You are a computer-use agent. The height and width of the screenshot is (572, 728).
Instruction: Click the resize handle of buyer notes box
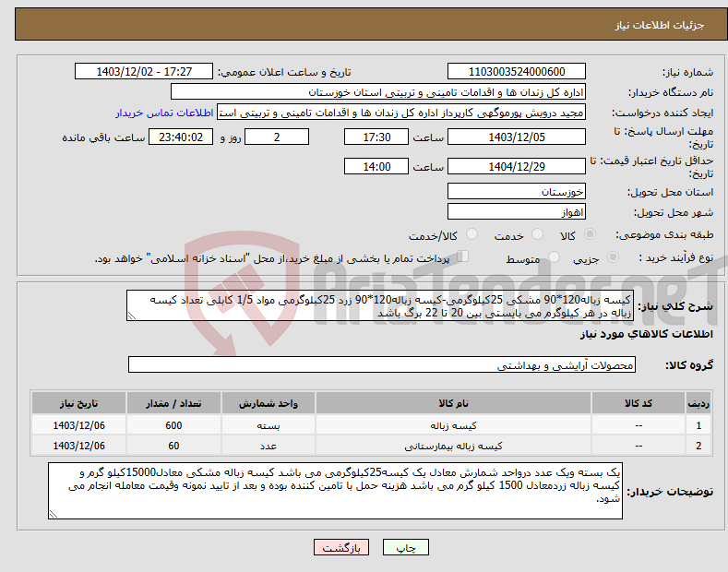coord(54,514)
